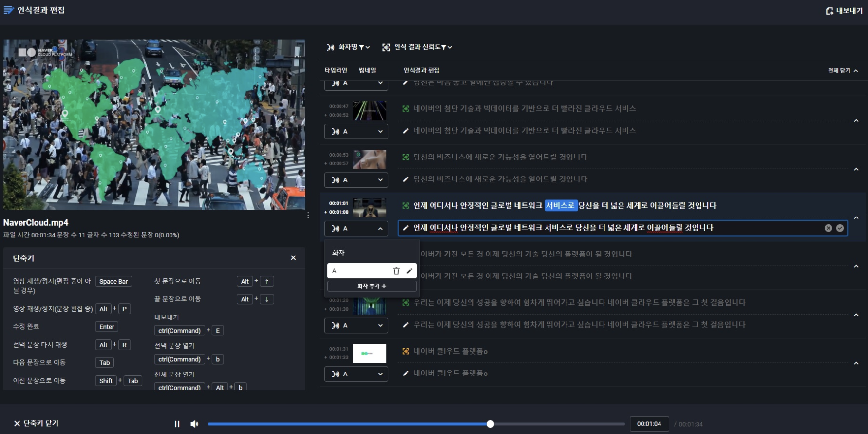Click highlighted word 서비스로 in recognition result

click(561, 206)
